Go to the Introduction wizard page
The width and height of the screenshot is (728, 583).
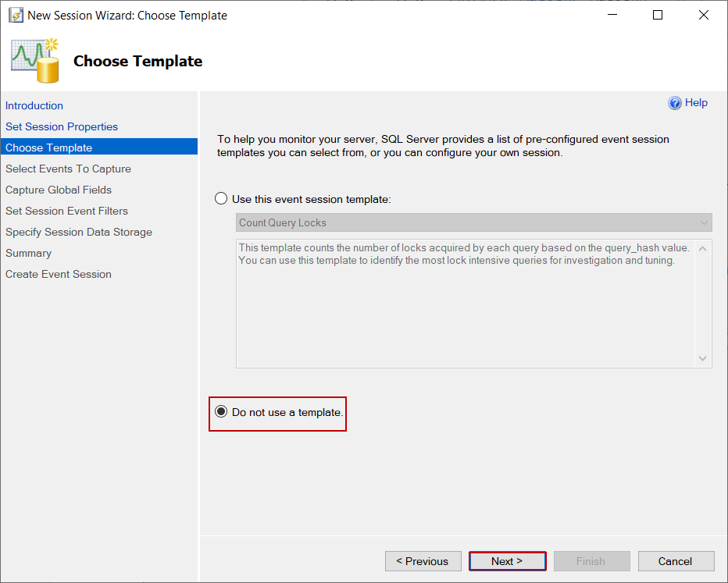click(x=34, y=105)
